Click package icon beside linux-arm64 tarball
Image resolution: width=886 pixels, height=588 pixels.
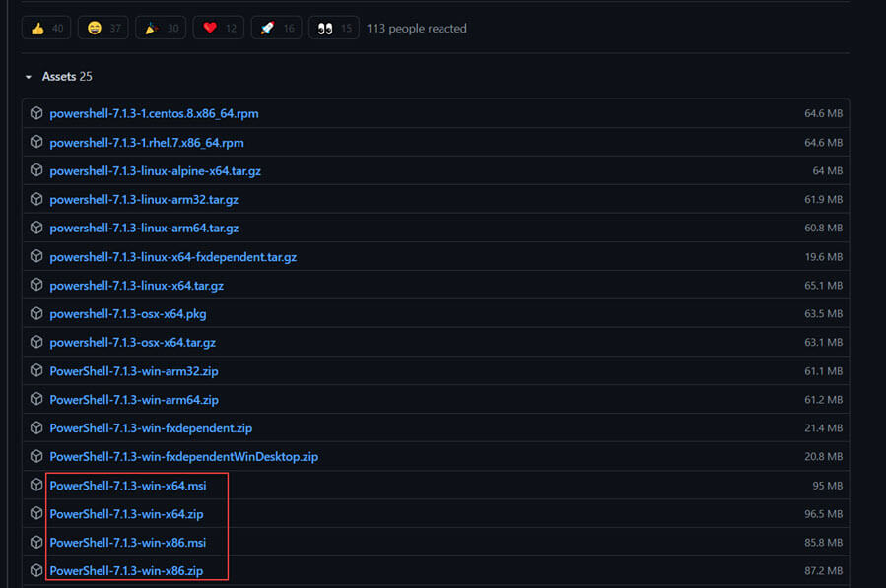[x=36, y=228]
